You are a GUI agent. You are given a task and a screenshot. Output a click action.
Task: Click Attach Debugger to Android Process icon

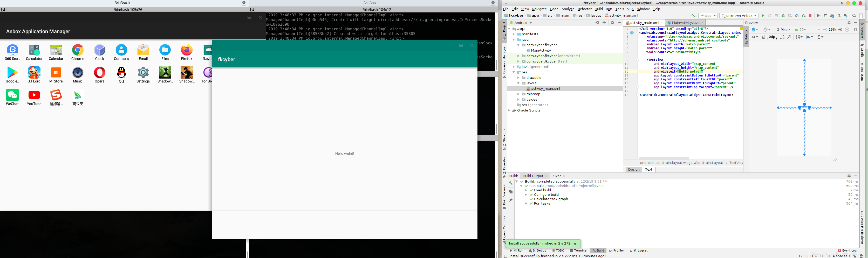pos(804,16)
